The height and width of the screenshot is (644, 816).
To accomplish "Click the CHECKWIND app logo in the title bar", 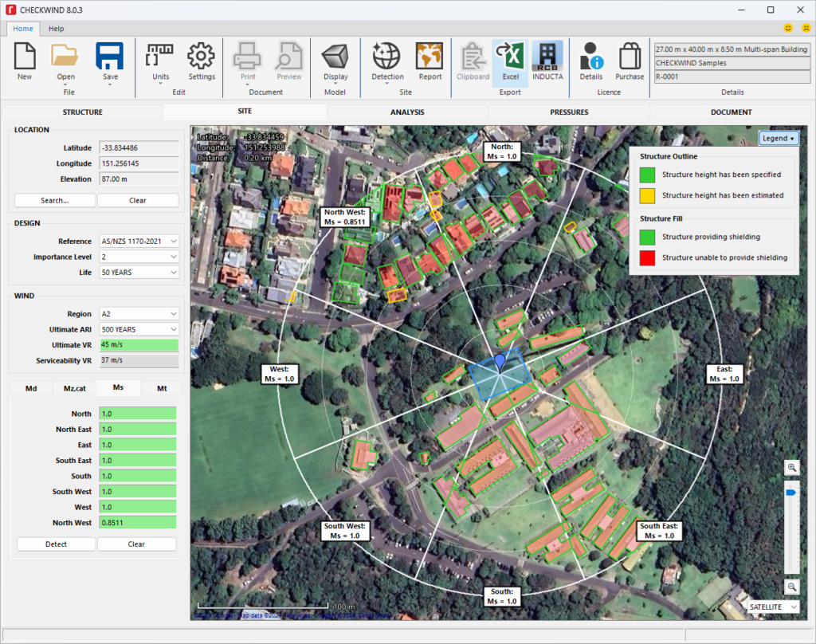I will 10,10.
